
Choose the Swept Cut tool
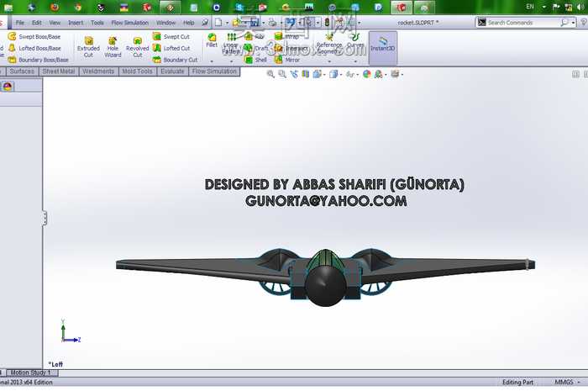pyautogui.click(x=171, y=36)
